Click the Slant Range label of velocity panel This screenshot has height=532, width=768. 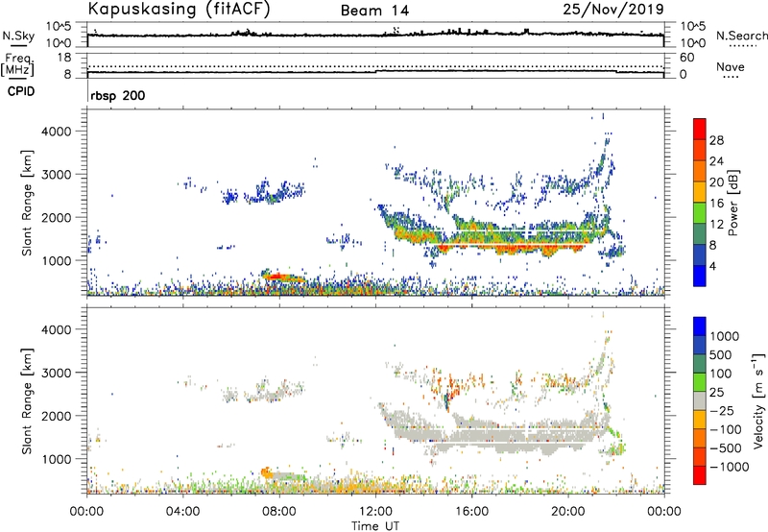coord(27,401)
